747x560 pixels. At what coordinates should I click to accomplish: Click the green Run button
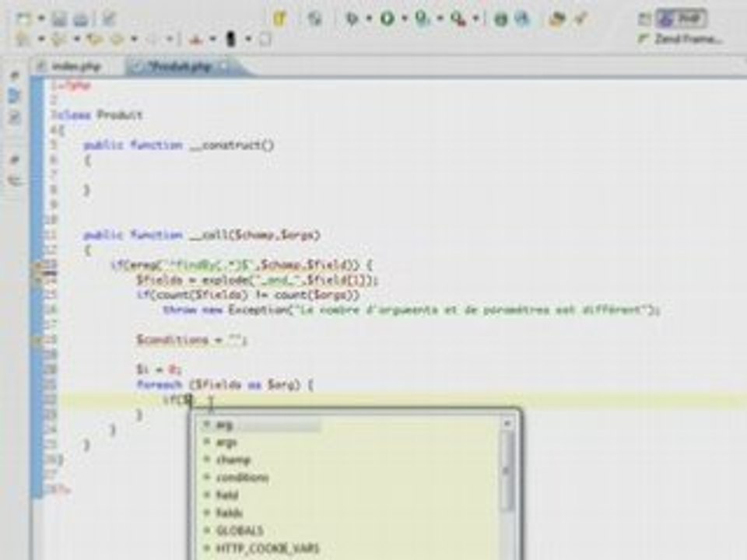coord(388,19)
